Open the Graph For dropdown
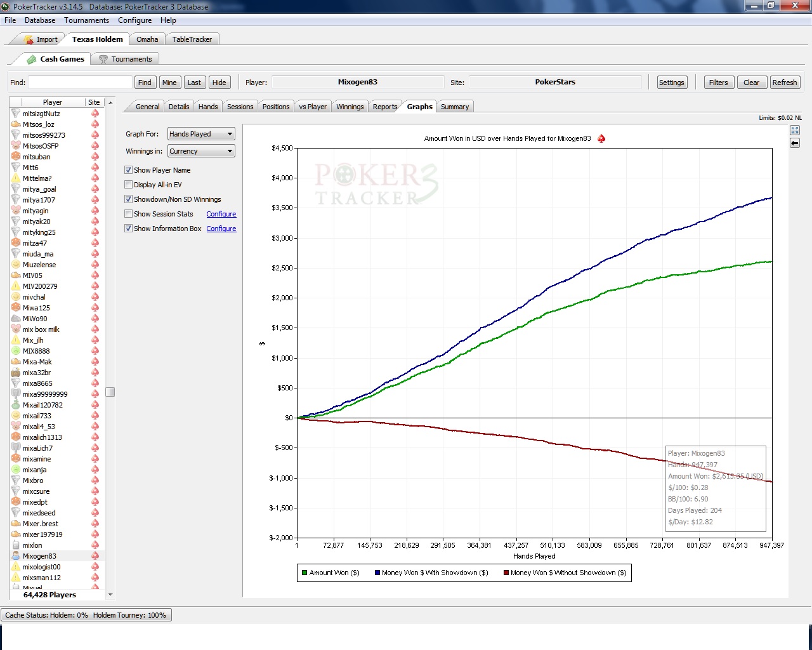The height and width of the screenshot is (650, 812). 201,134
